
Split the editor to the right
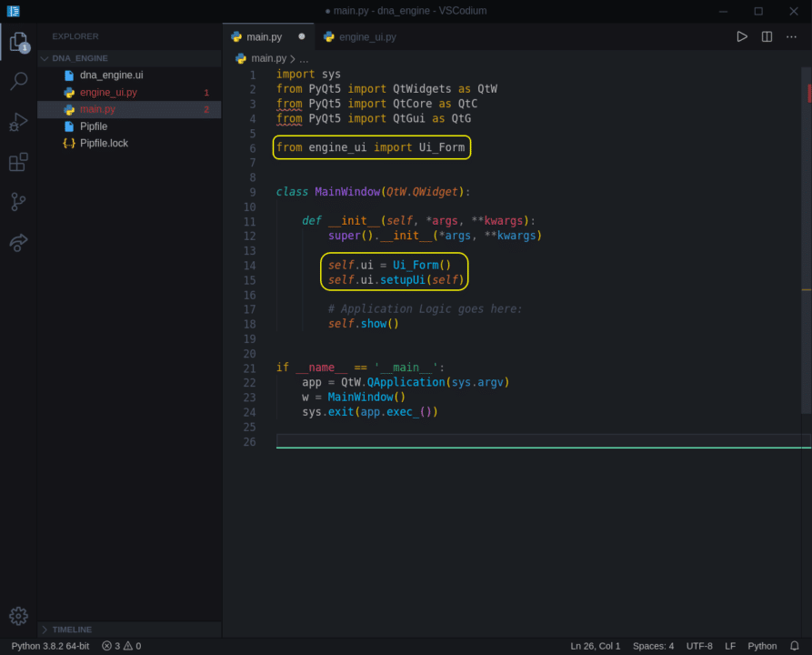click(767, 36)
